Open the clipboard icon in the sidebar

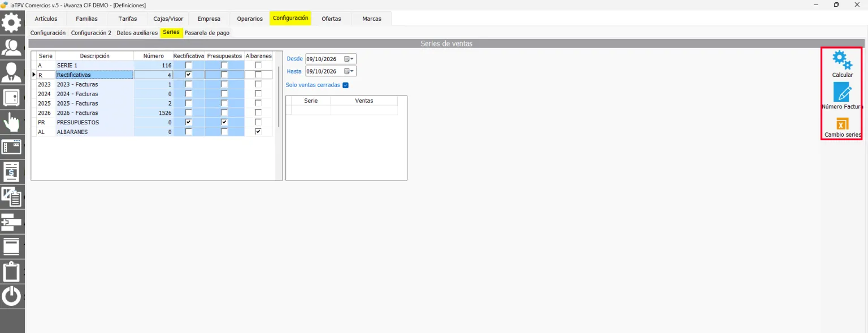point(12,271)
